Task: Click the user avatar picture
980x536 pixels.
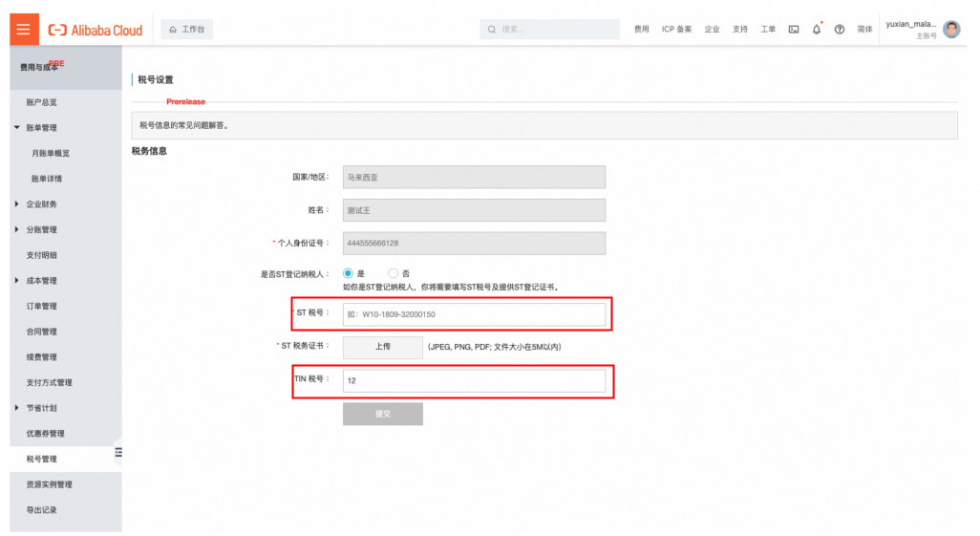Action: 951,30
